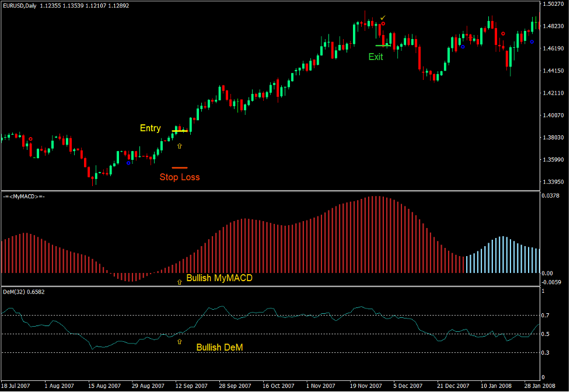
Task: Select the yellow checkmark above the Exit area
Action: coord(383,17)
